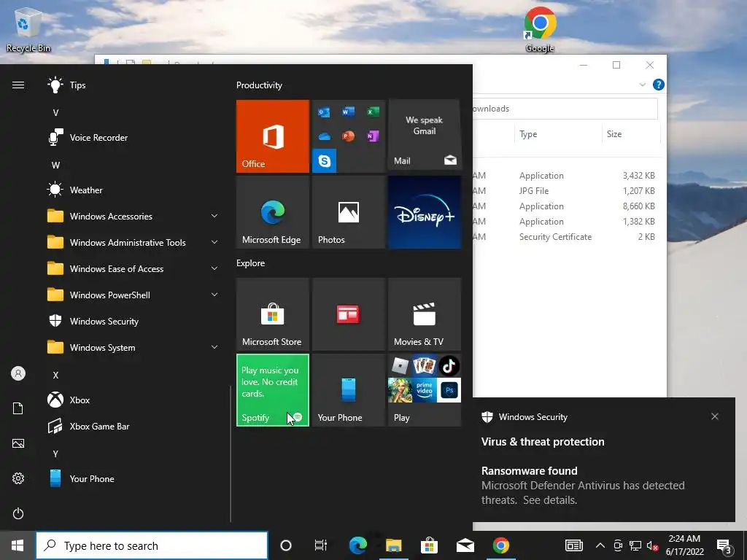
Task: Open Your Phone in the app list
Action: pyautogui.click(x=133, y=478)
